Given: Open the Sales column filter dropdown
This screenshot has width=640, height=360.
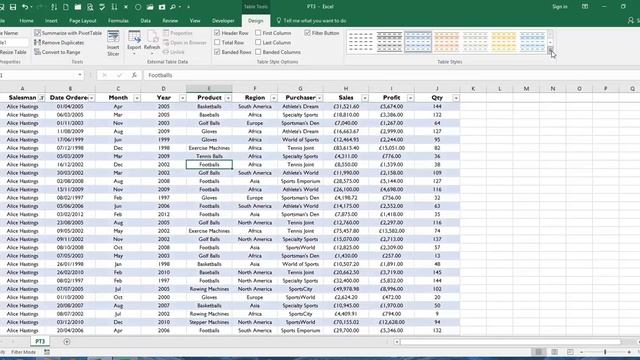Looking at the screenshot, I should click(x=365, y=98).
